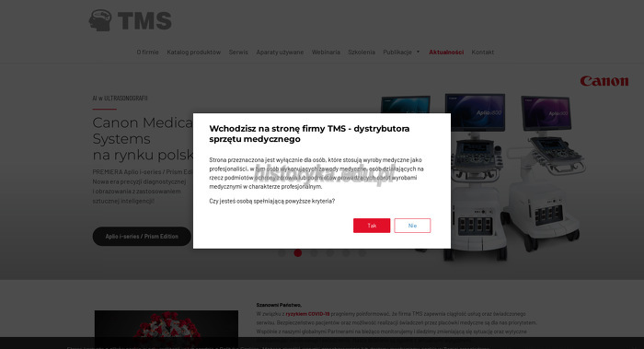Image resolution: width=644 pixels, height=349 pixels.
Task: Click the coronavirus article thumbnail
Action: tap(167, 329)
